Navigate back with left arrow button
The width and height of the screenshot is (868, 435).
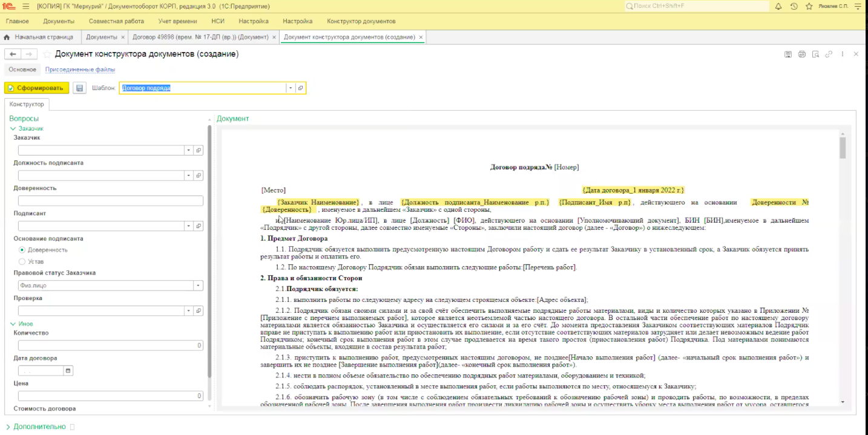13,54
